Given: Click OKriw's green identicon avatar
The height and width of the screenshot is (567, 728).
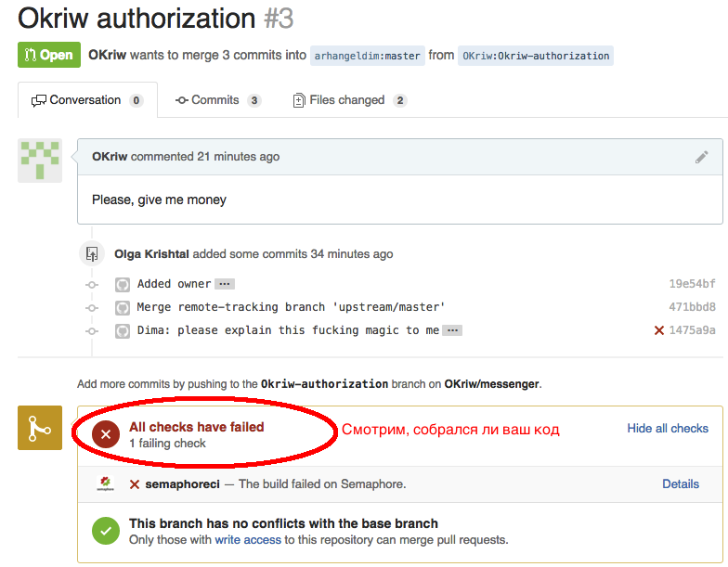Looking at the screenshot, I should pyautogui.click(x=40, y=161).
